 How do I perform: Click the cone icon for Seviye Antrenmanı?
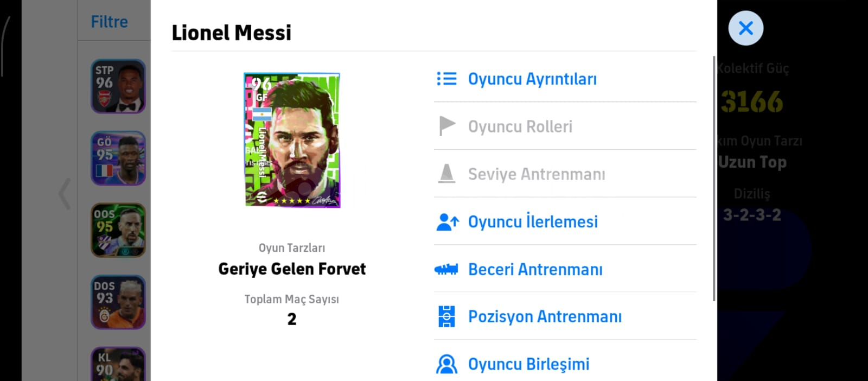[x=446, y=174]
